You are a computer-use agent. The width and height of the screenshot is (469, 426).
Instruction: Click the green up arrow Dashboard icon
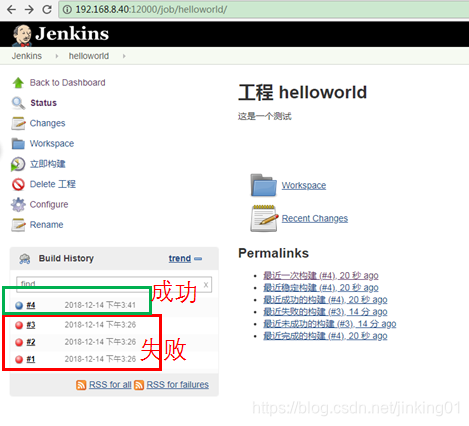18,83
